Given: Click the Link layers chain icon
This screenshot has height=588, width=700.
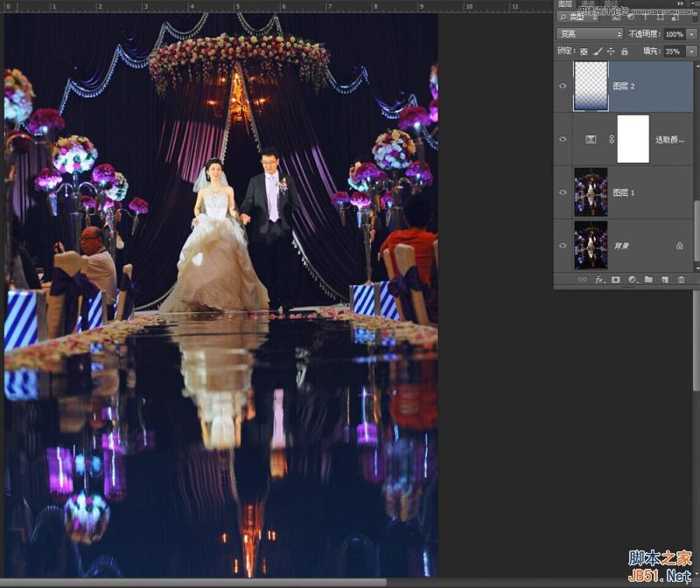Looking at the screenshot, I should pos(583,280).
